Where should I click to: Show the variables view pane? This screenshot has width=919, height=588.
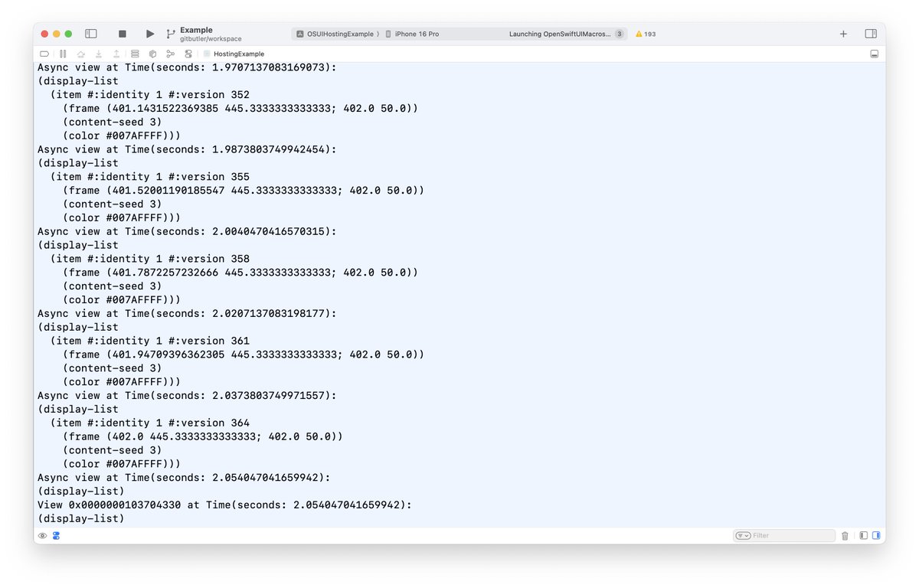point(863,536)
